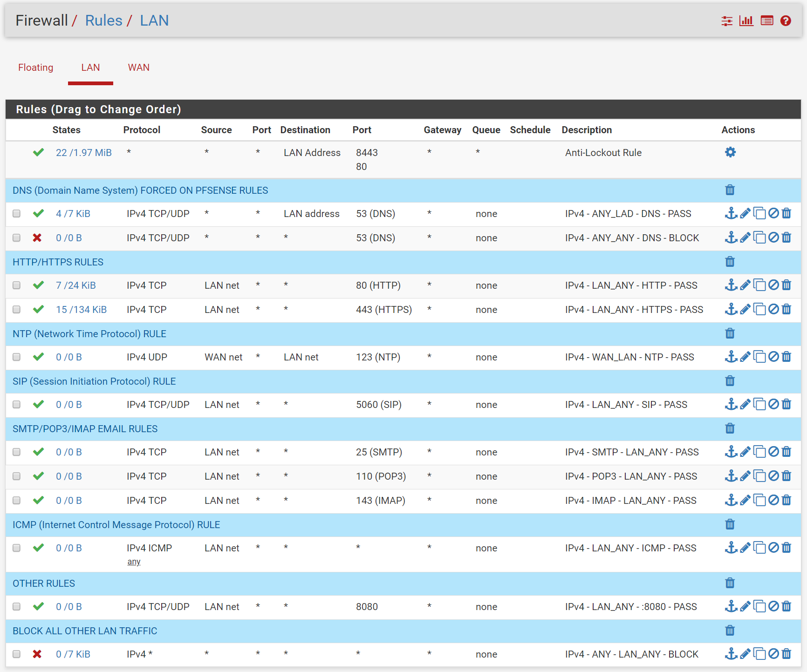This screenshot has width=807, height=672.
Task: Switch to the Floating tab
Action: point(36,68)
